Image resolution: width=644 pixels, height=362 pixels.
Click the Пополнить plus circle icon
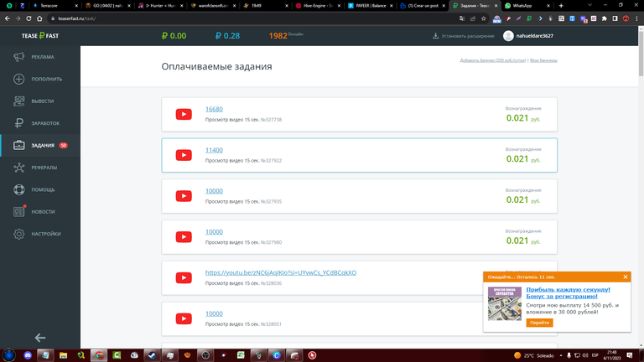click(19, 79)
